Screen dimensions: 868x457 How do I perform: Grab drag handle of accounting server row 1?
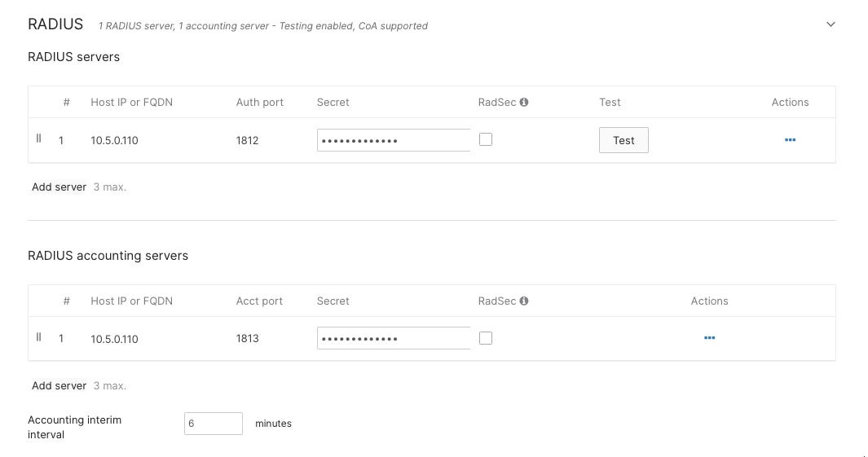pyautogui.click(x=39, y=337)
